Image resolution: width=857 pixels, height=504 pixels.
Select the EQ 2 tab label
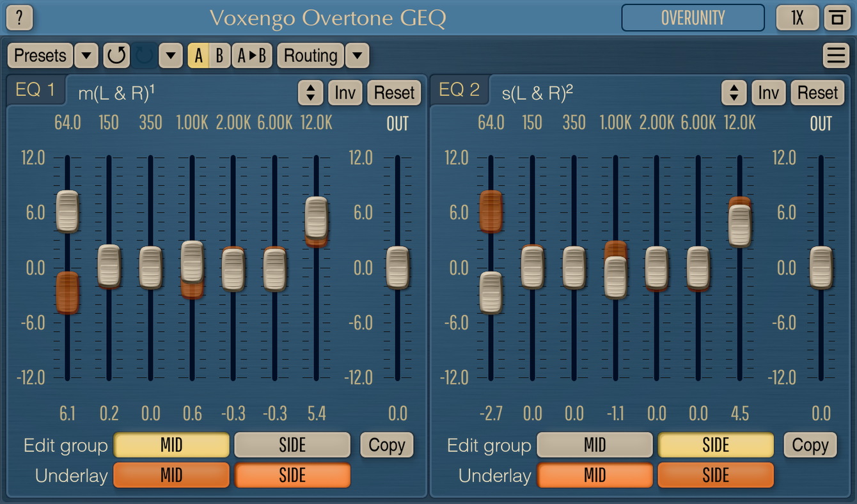click(x=459, y=90)
